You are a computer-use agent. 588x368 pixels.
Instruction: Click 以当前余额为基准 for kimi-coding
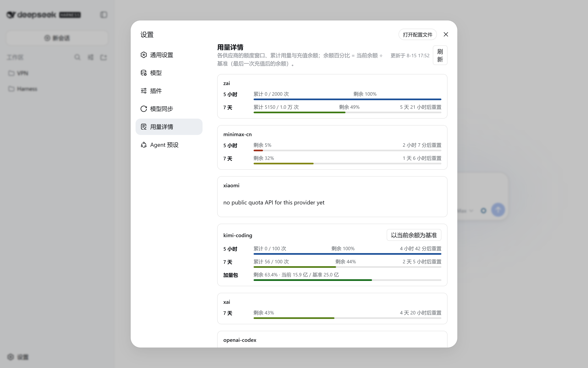pyautogui.click(x=414, y=235)
